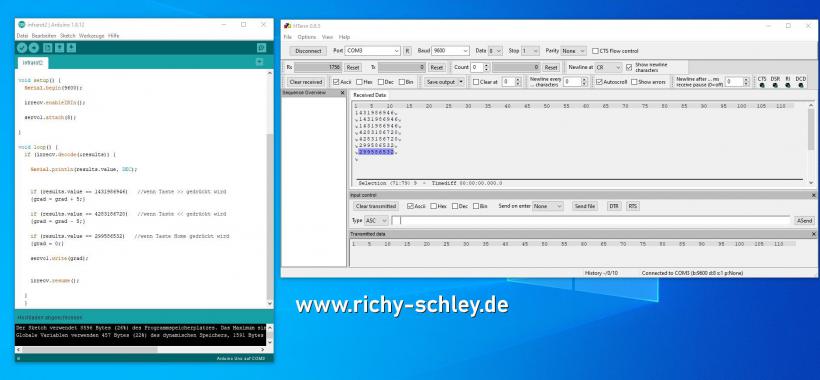820x380 pixels.
Task: Click the Clear transmitted button
Action: pos(376,206)
